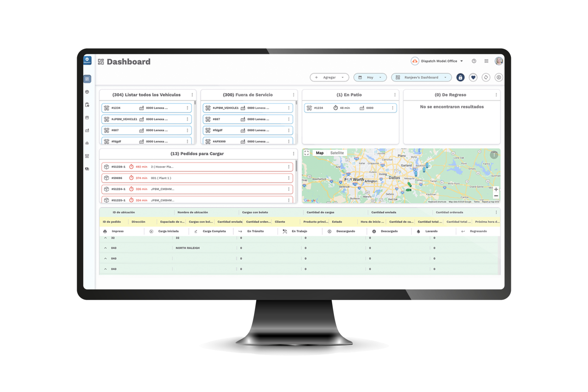Zoom in using the map plus control
588x392 pixels.
(x=497, y=188)
